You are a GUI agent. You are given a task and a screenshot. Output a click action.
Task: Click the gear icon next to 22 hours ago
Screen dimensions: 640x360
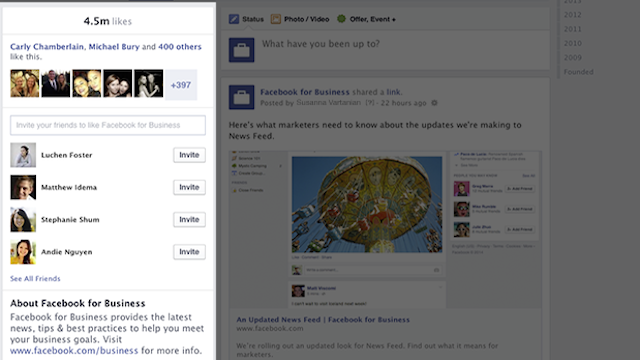pos(434,103)
